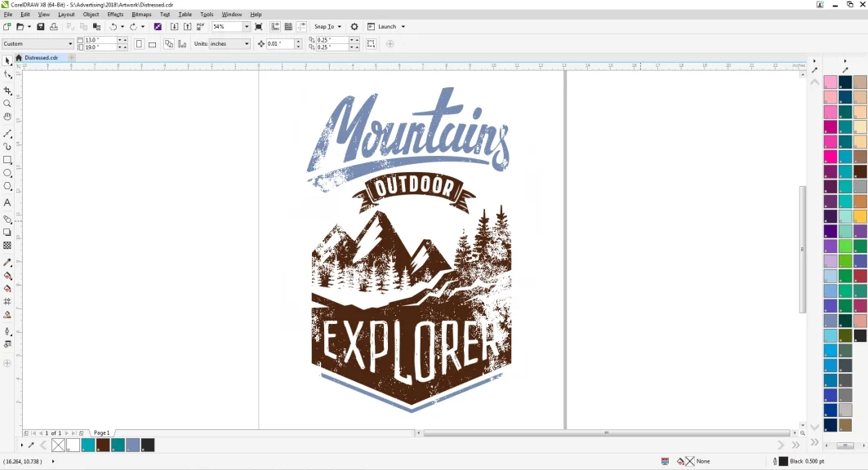
Task: Expand the Open file dropdown arrow
Action: pyautogui.click(x=29, y=27)
